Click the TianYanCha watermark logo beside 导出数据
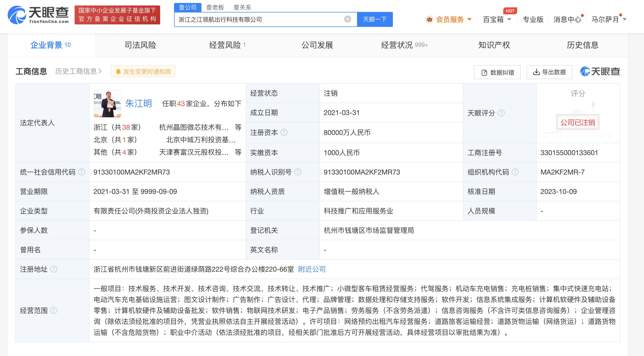Image resolution: width=644 pixels, height=356 pixels. [x=600, y=72]
